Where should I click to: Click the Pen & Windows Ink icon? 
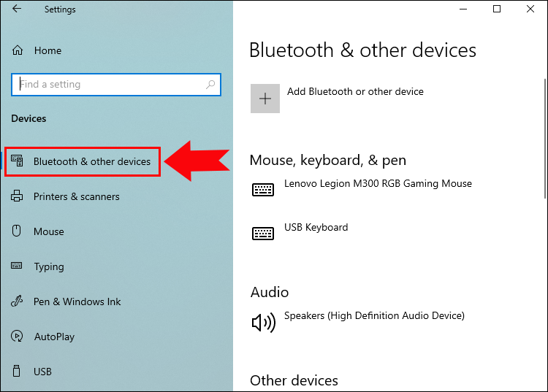pos(18,301)
